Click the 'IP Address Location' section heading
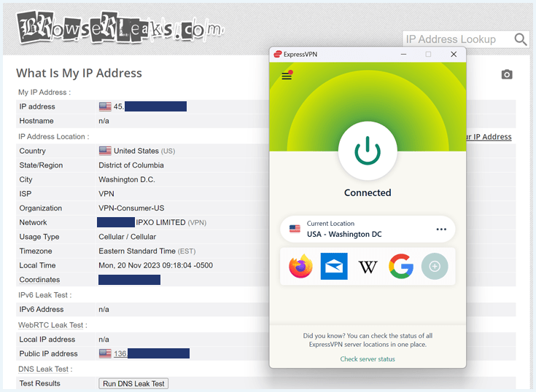The height and width of the screenshot is (392, 536). coord(54,136)
